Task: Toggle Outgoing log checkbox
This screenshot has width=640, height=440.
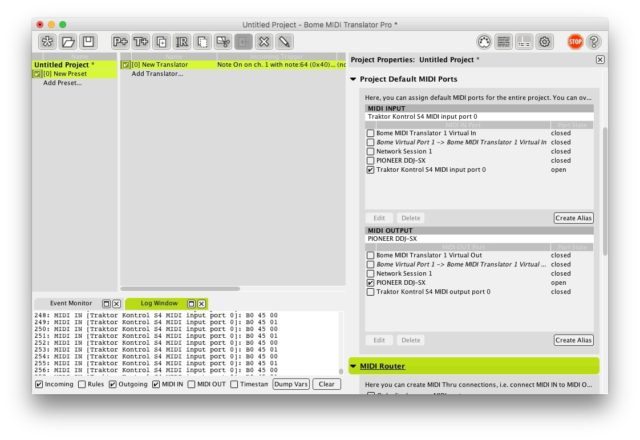Action: 113,384
